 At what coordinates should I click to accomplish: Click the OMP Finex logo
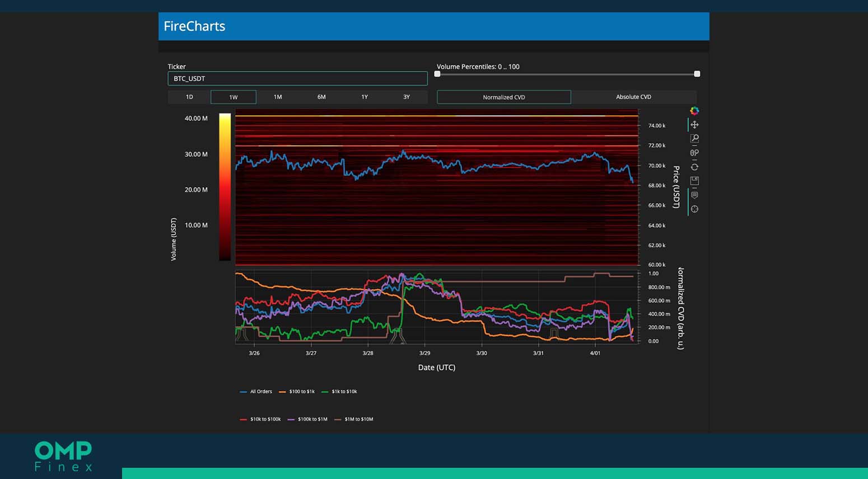coord(63,456)
